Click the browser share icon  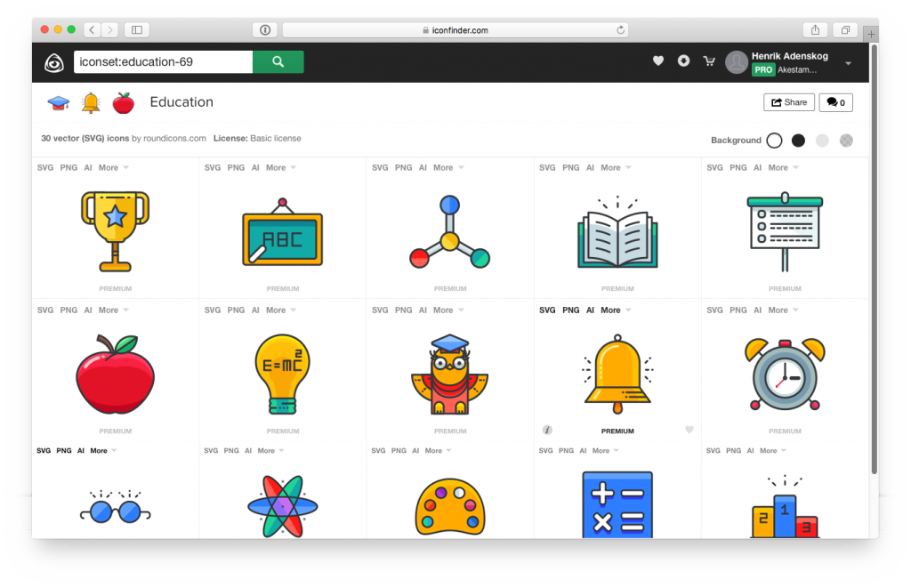[x=815, y=29]
